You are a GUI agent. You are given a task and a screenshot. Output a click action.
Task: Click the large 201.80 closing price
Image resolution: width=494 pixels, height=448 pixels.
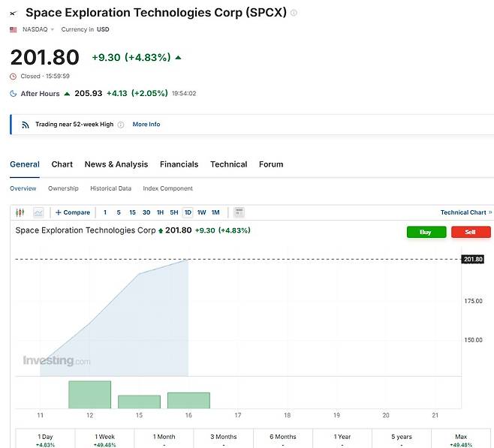point(44,57)
